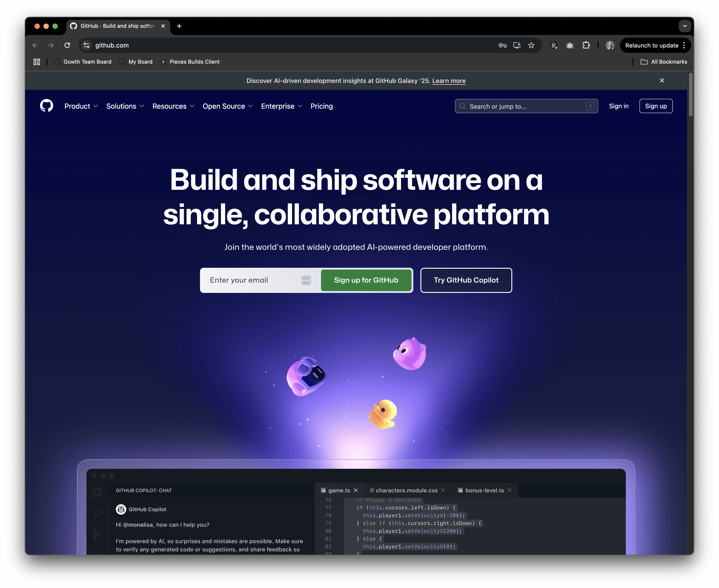This screenshot has height=588, width=719.
Task: Open the Chrome profile avatar
Action: click(610, 45)
